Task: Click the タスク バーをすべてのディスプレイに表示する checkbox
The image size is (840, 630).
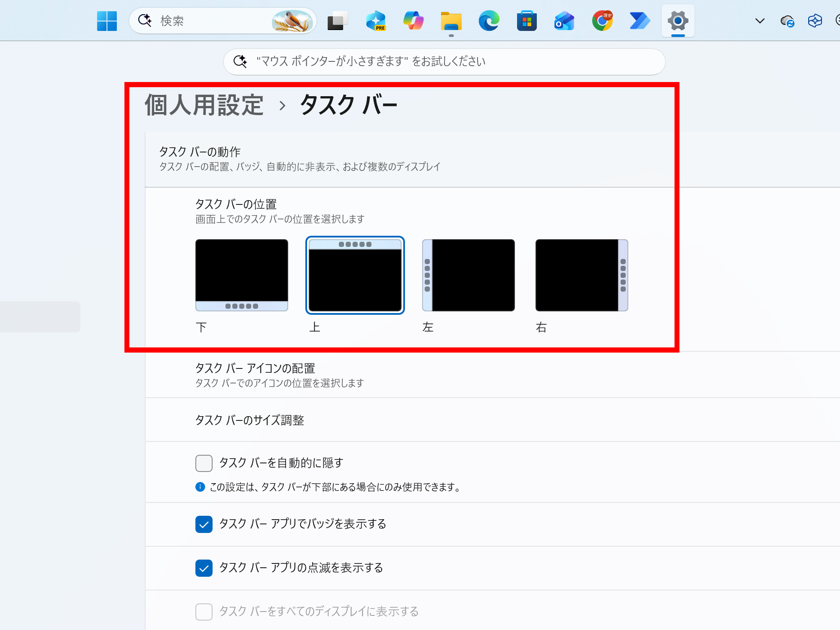Action: (x=204, y=612)
